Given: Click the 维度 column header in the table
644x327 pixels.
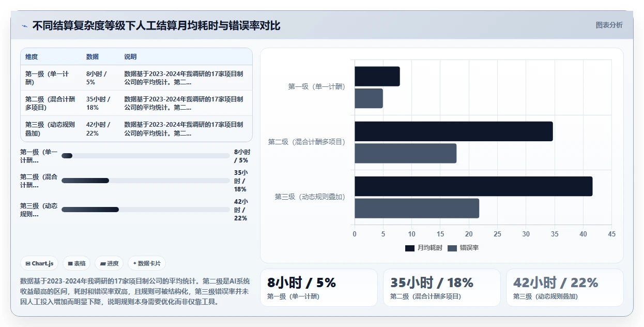Looking at the screenshot, I should [x=32, y=57].
